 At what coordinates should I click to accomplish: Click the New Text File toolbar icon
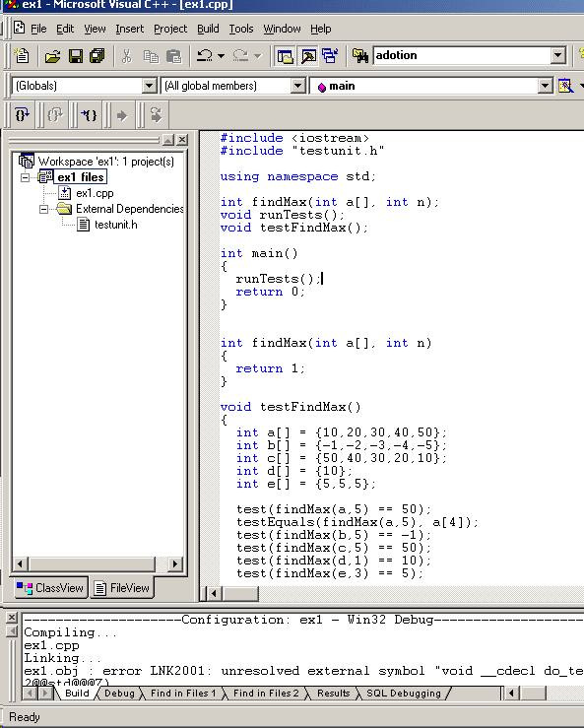coord(22,56)
